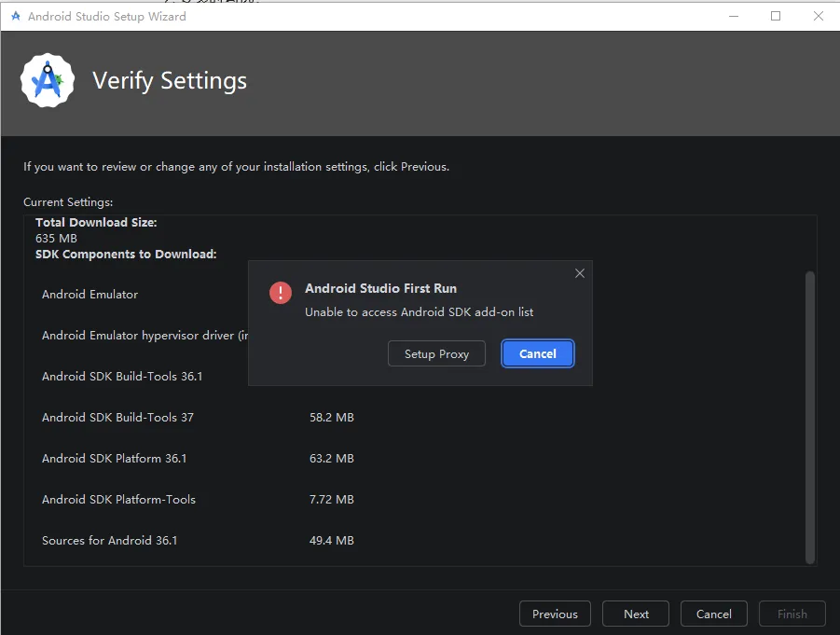Click the greyed-out Finish button
This screenshot has height=635, width=840.
tap(792, 614)
